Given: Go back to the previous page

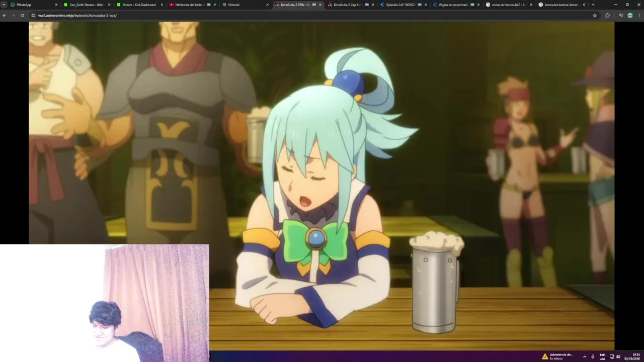Looking at the screenshot, I should (5, 16).
